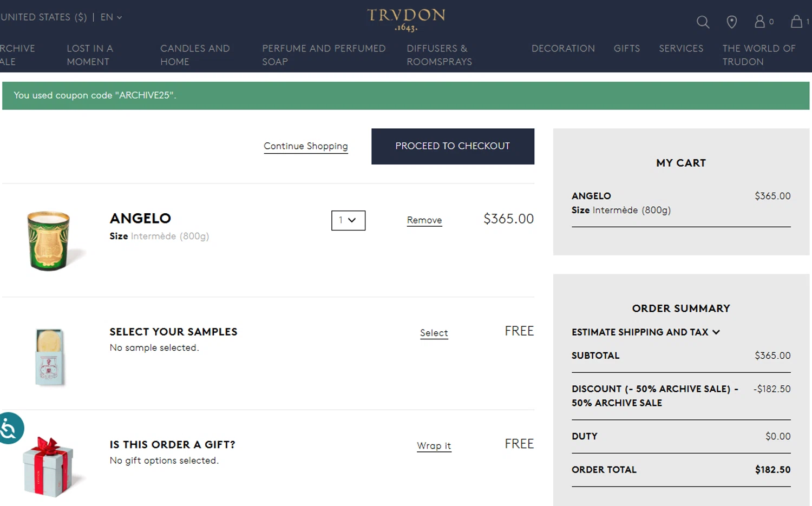The height and width of the screenshot is (506, 812).
Task: Open the Candles and Home menu
Action: pyautogui.click(x=195, y=55)
